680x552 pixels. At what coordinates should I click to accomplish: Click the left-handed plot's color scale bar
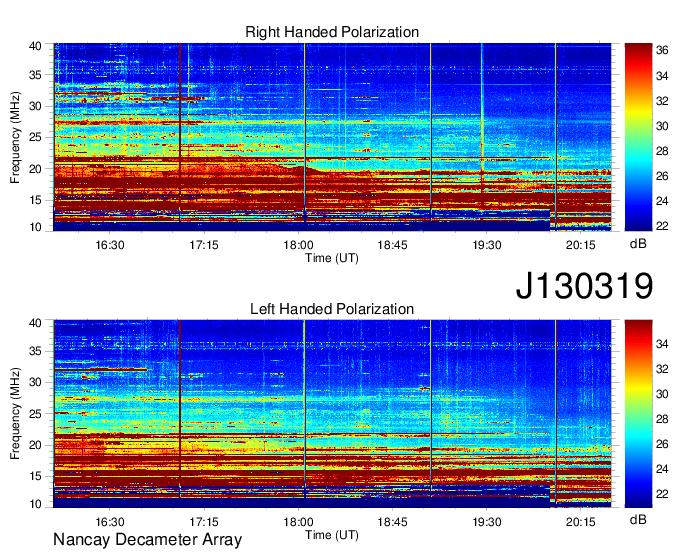pos(638,414)
